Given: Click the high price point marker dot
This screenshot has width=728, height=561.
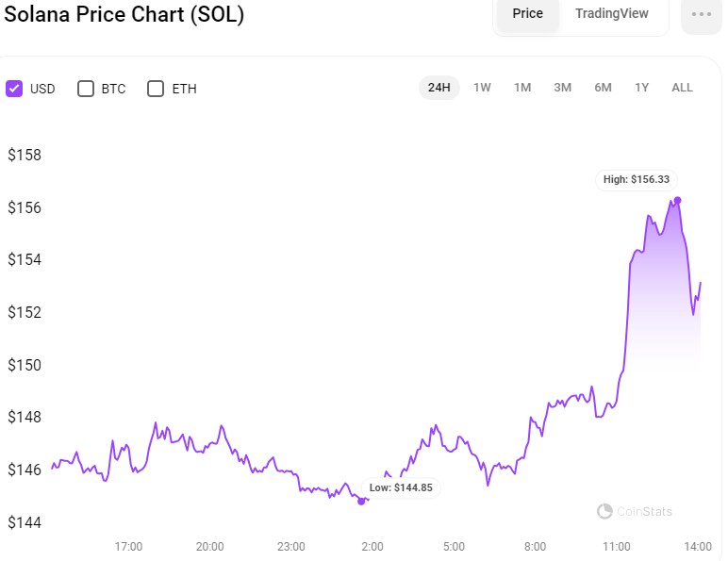Looking at the screenshot, I should [x=677, y=200].
